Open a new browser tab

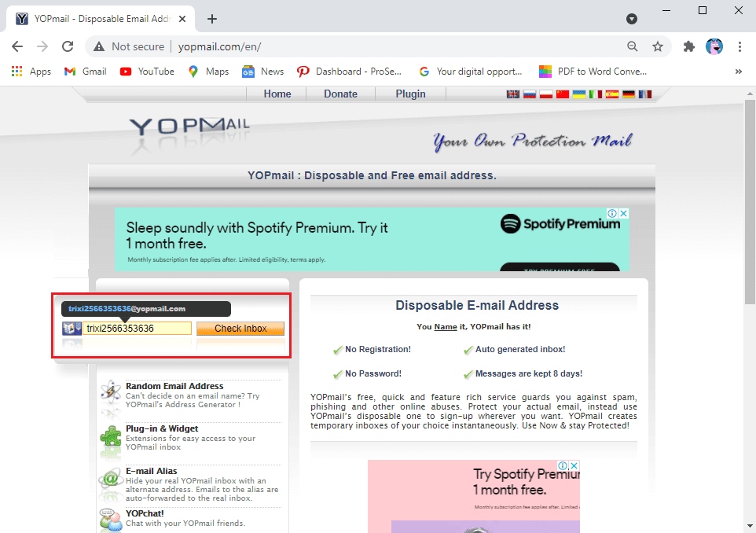212,19
